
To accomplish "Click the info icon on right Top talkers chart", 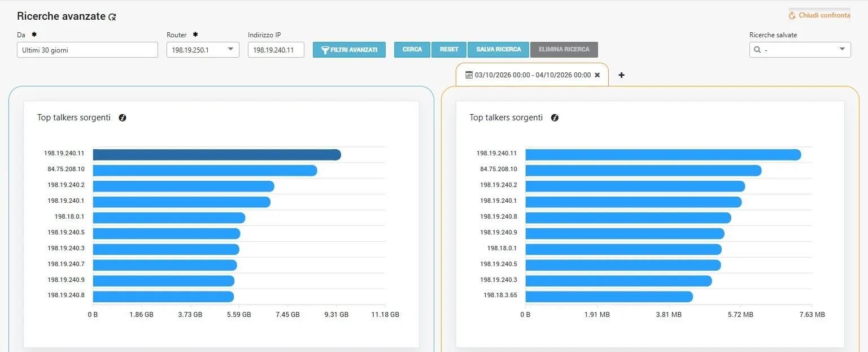I will pos(555,118).
